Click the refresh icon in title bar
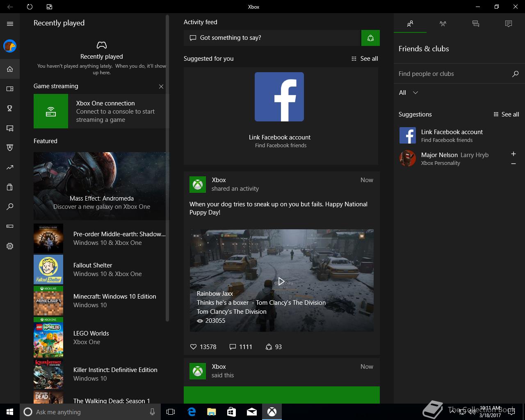The width and height of the screenshot is (525, 420). click(x=30, y=7)
